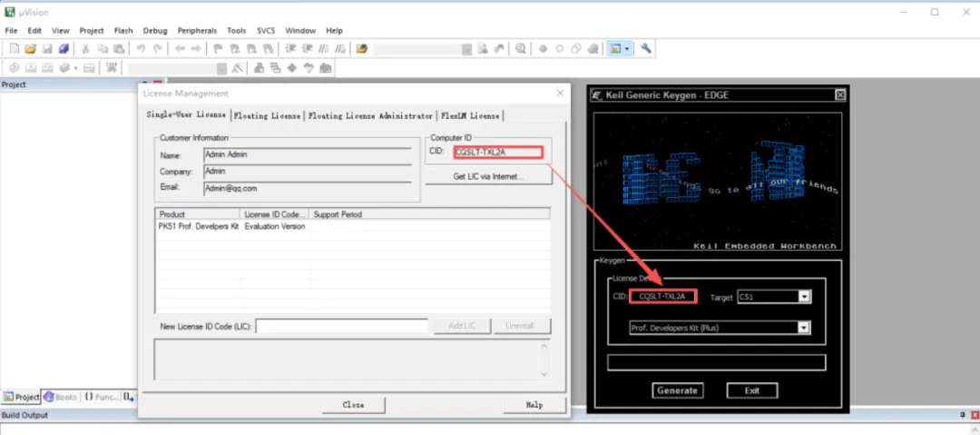Click the Start Debug Session magnifier icon
This screenshot has height=435, width=980.
coord(520,49)
